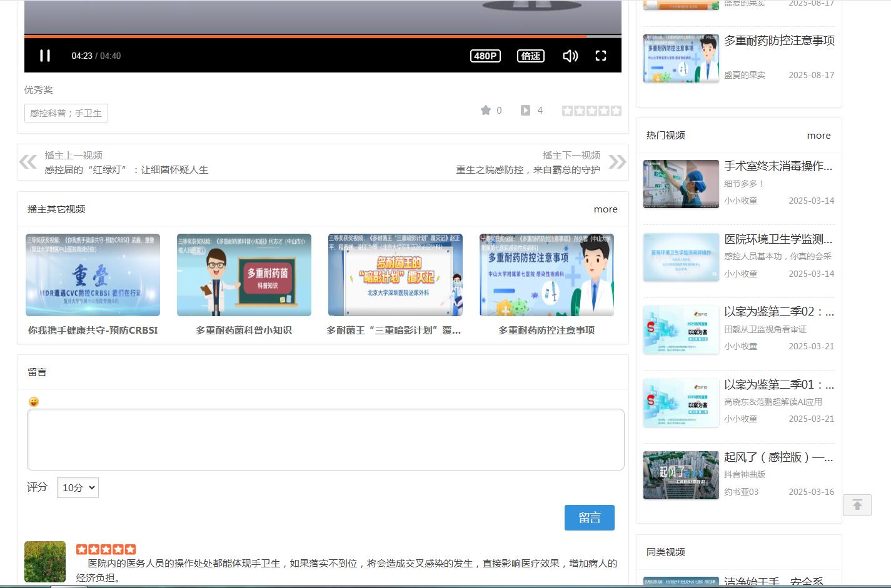This screenshot has height=588, width=891.
Task: Click the 感控科普；手卫生 tag
Action: pos(66,113)
